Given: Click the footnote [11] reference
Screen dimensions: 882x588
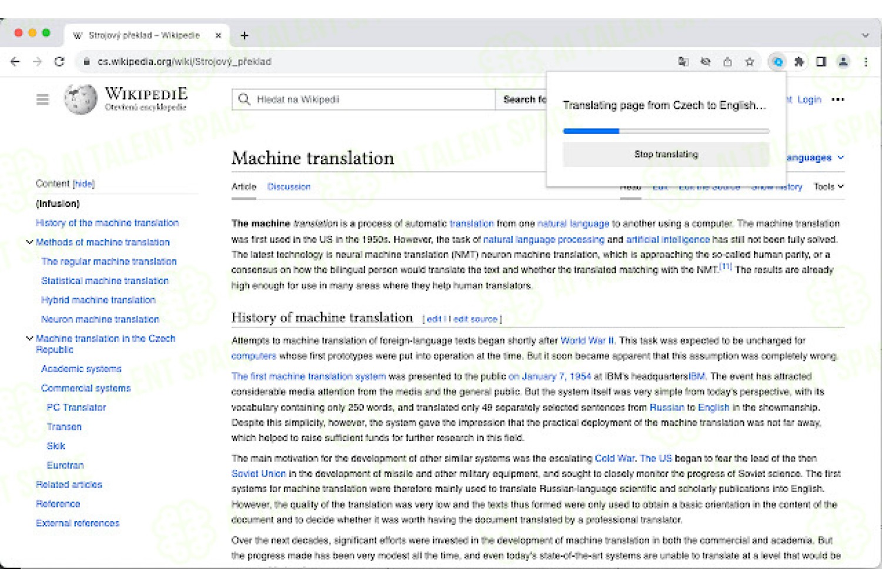Looking at the screenshot, I should pyautogui.click(x=726, y=266).
